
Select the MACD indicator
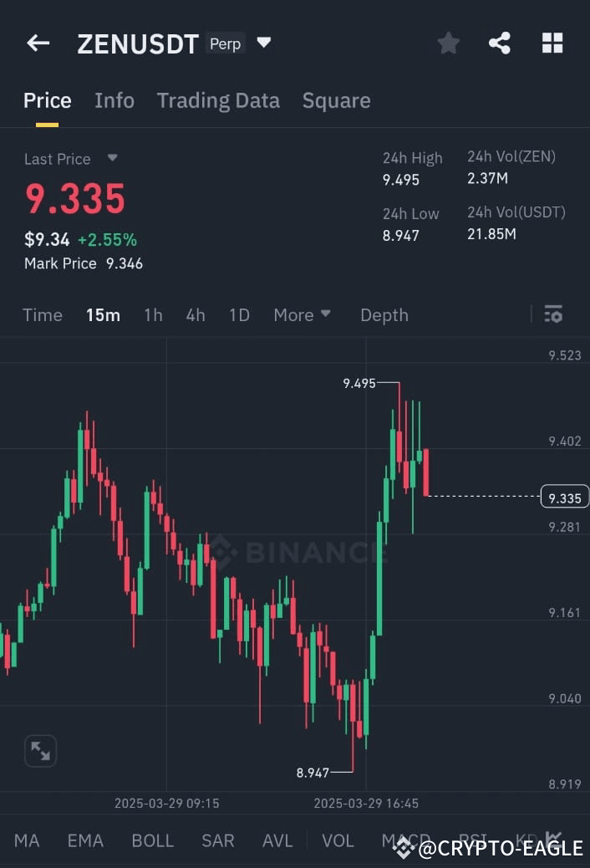[x=407, y=840]
